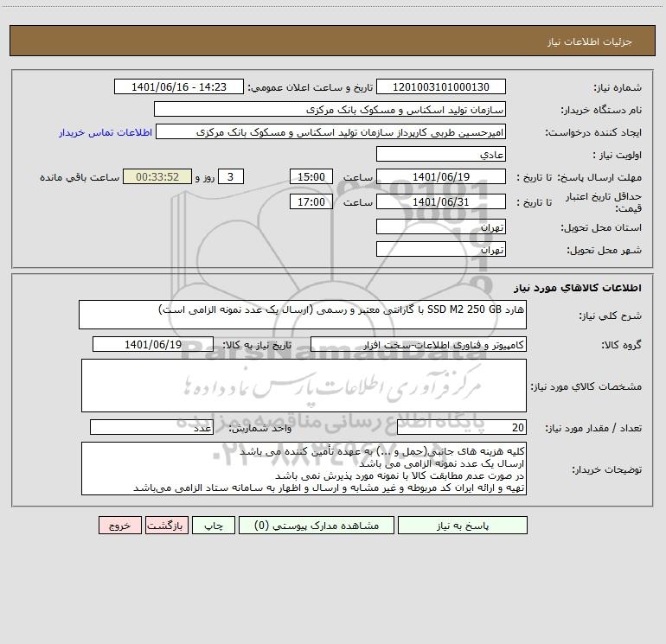Click the تعداد / مقدار مورد نیاز label
Viewport: 666px width, 644px height.
[x=593, y=428]
